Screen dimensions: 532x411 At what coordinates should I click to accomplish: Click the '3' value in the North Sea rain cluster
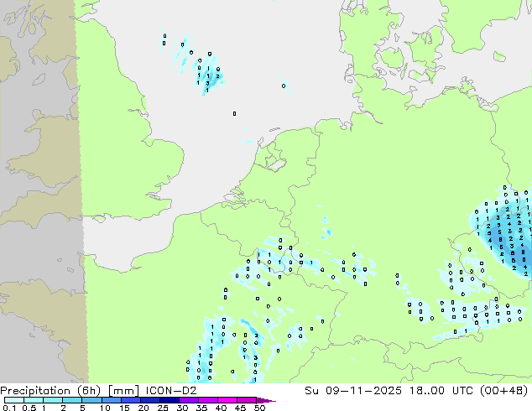207,83
